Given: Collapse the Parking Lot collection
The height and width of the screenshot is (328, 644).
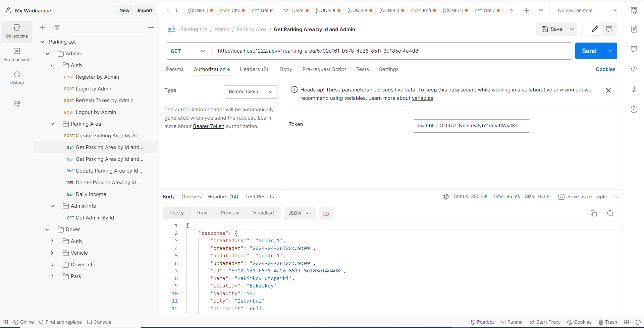Looking at the screenshot, I should (x=42, y=42).
